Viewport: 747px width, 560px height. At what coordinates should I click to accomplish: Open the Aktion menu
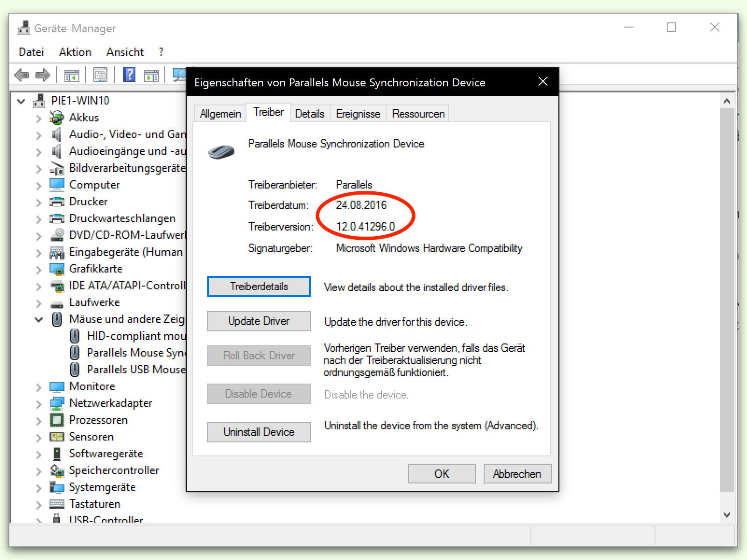tap(75, 52)
